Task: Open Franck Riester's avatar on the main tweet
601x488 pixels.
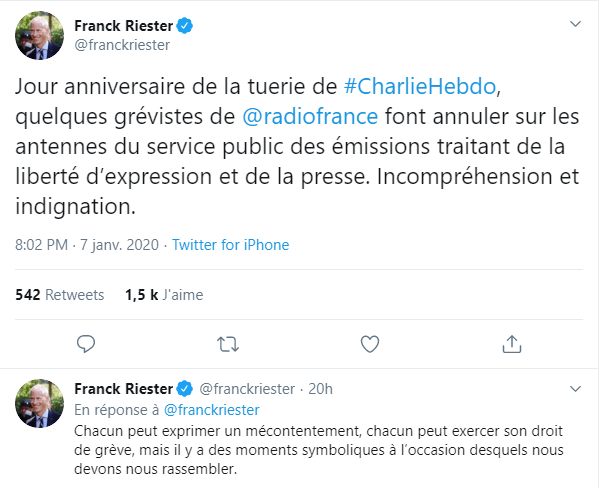Action: pyautogui.click(x=39, y=37)
